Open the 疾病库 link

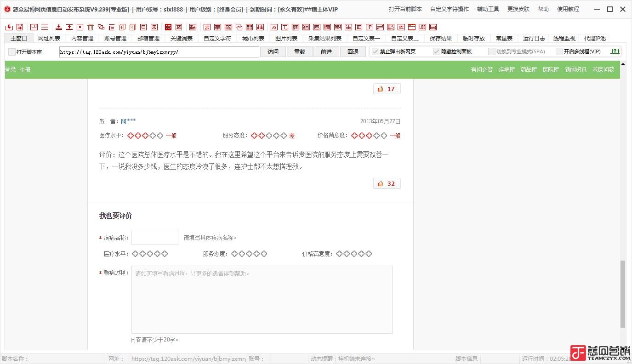pyautogui.click(x=507, y=69)
